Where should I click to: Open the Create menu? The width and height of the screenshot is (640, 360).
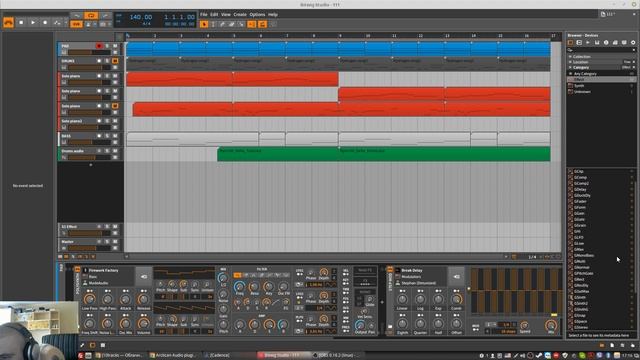(x=240, y=14)
